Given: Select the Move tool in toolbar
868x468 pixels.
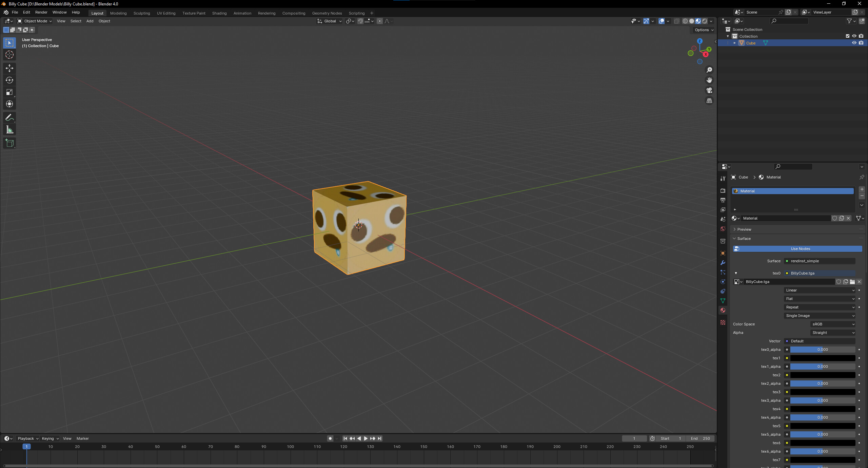Looking at the screenshot, I should 9,68.
